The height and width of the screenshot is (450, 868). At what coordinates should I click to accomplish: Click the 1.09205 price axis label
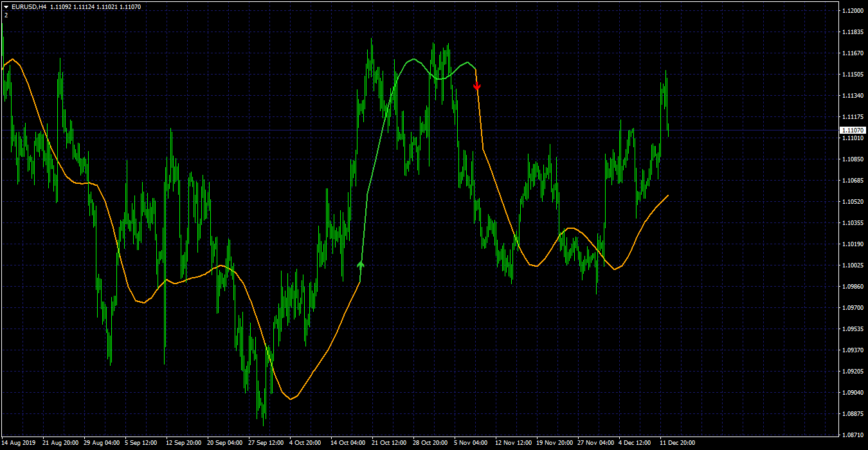coord(853,372)
